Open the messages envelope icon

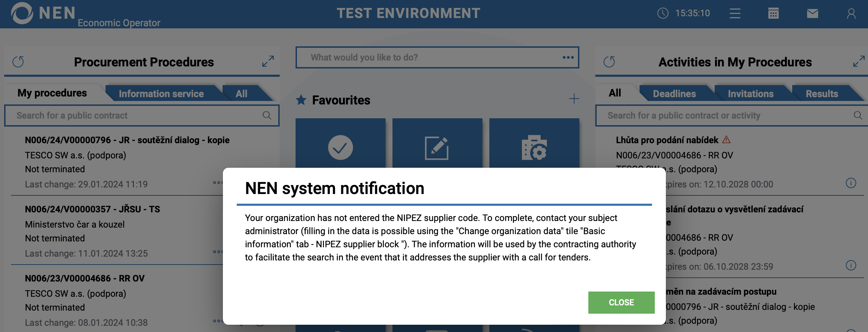click(812, 13)
